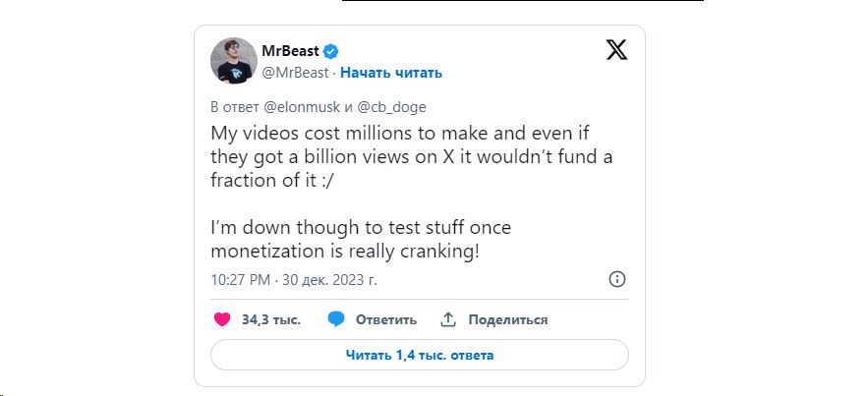This screenshot has width=868, height=396.
Task: Click the 'I'm down though' paragraph
Action: tap(360, 240)
